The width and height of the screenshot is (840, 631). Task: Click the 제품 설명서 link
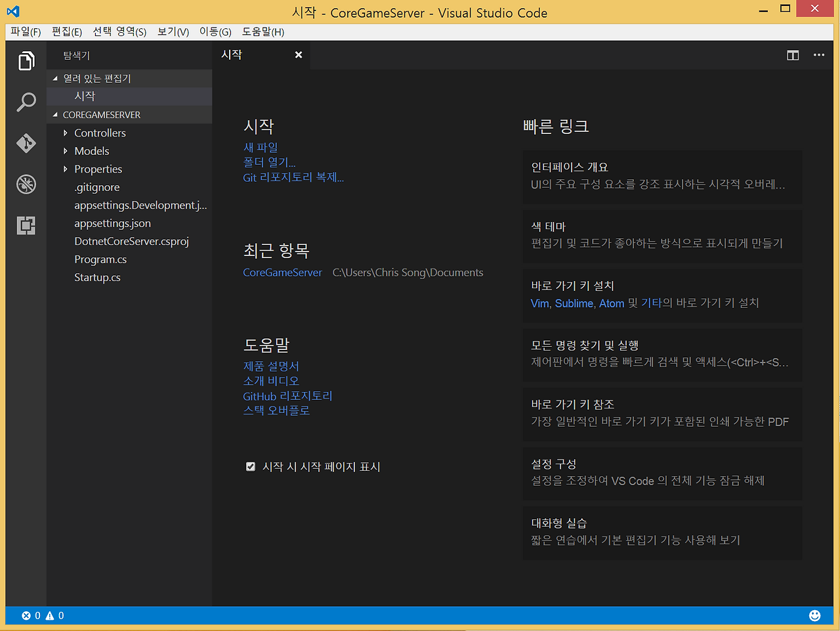pos(271,366)
